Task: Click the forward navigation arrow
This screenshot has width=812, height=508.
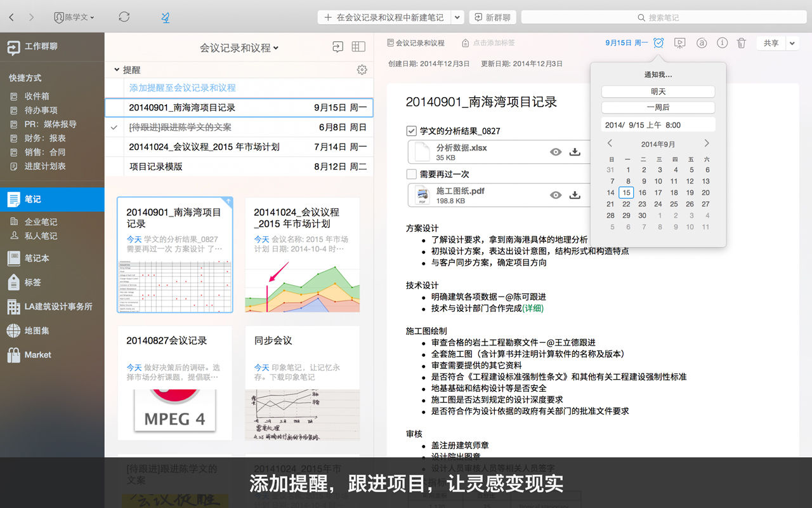Action: coord(31,17)
